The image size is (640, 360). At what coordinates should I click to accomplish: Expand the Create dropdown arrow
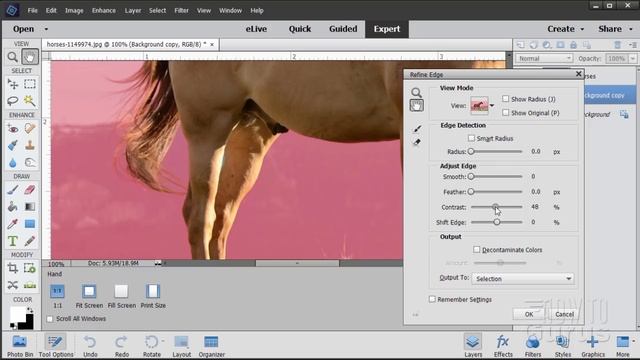click(582, 29)
